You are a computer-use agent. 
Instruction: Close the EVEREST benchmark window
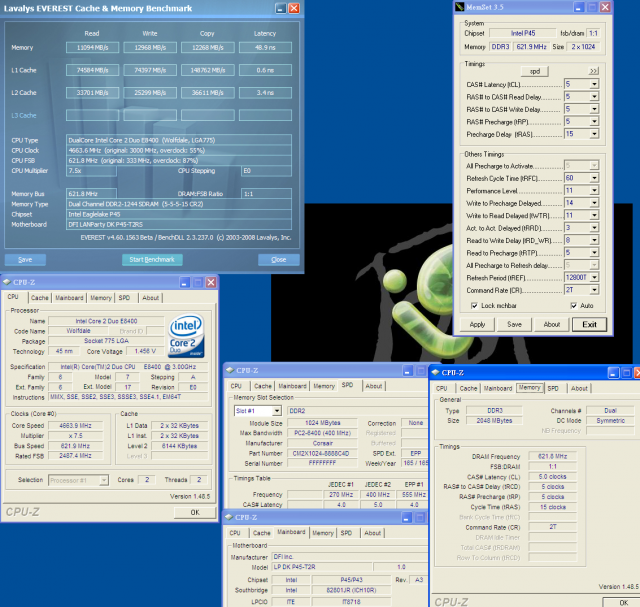tap(294, 8)
